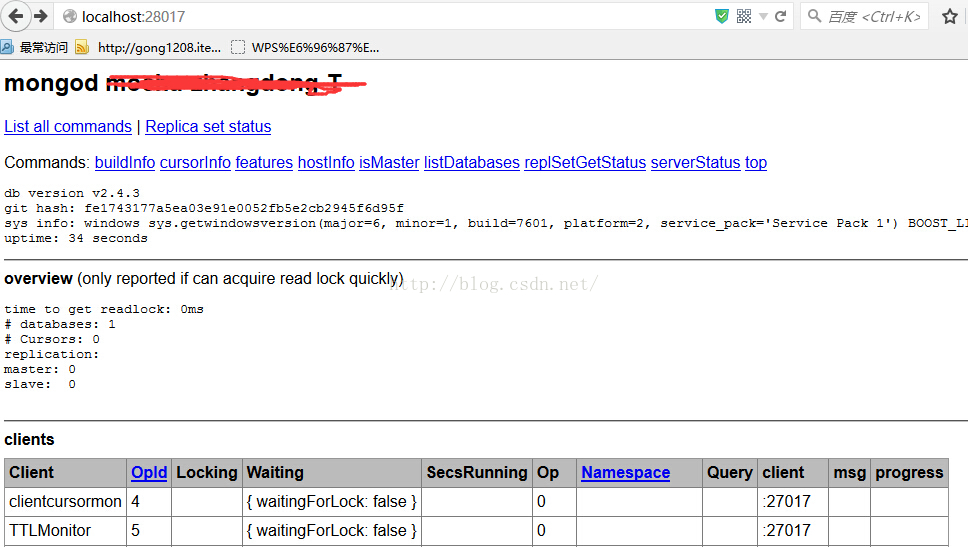Click the globe site identity icon

pos(70,17)
